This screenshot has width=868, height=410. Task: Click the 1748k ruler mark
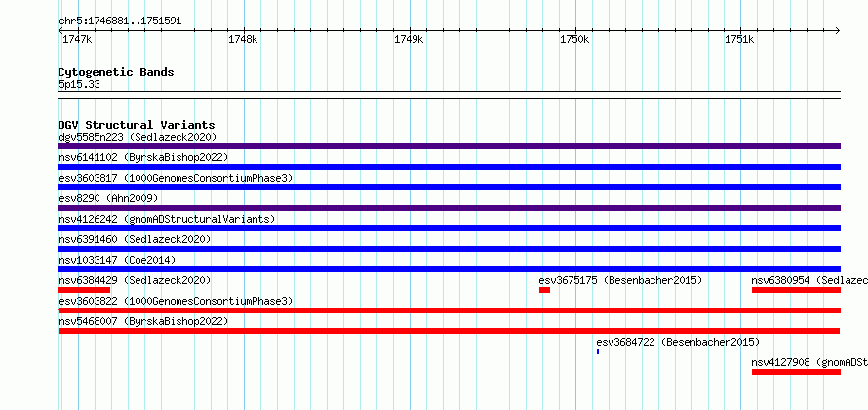coord(243,39)
